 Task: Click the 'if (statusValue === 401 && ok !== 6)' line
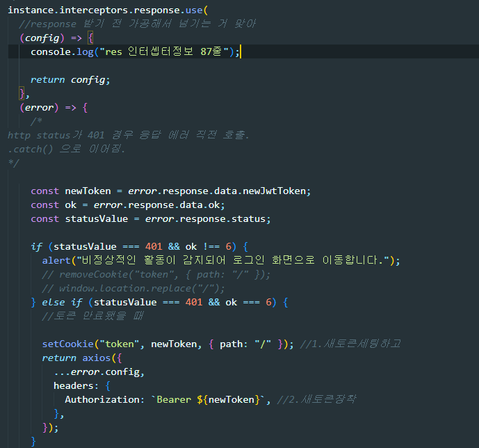(x=139, y=247)
